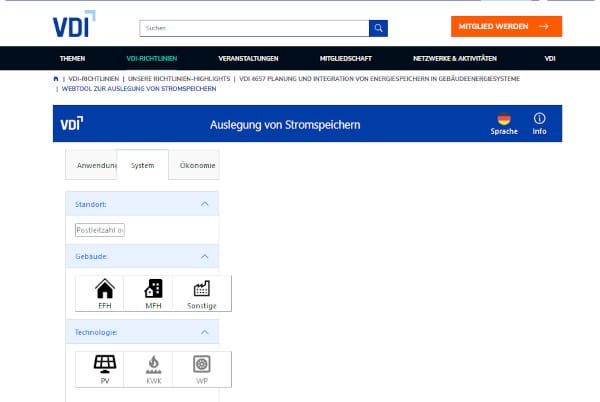The width and height of the screenshot is (600, 402).
Task: Select the PV solar panel technology
Action: coord(104,368)
